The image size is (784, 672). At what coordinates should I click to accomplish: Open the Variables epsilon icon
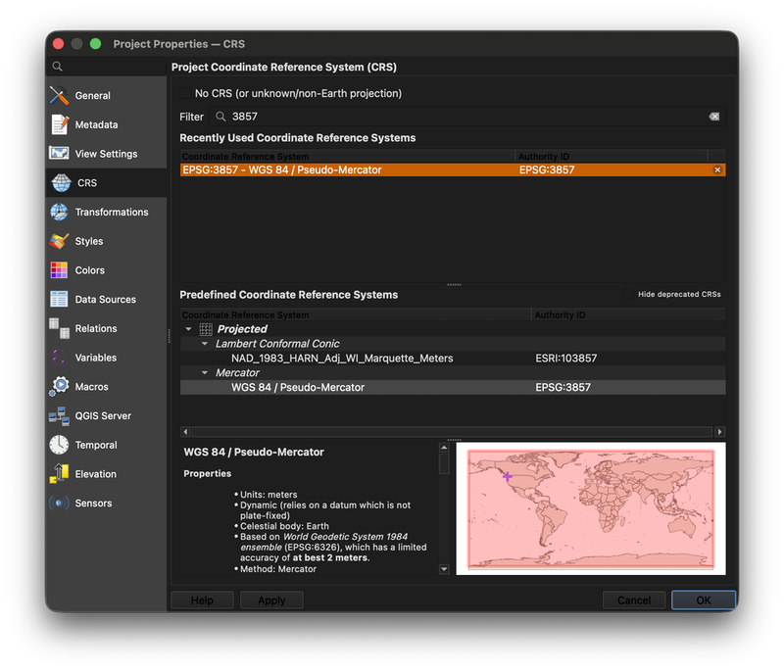59,358
